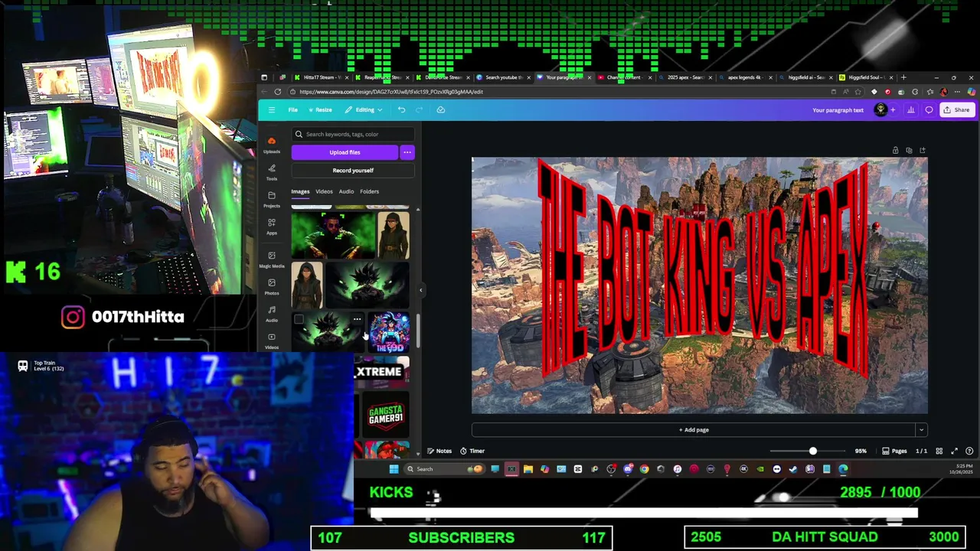Open the Windows Start menu
The image size is (980, 551).
pyautogui.click(x=394, y=469)
